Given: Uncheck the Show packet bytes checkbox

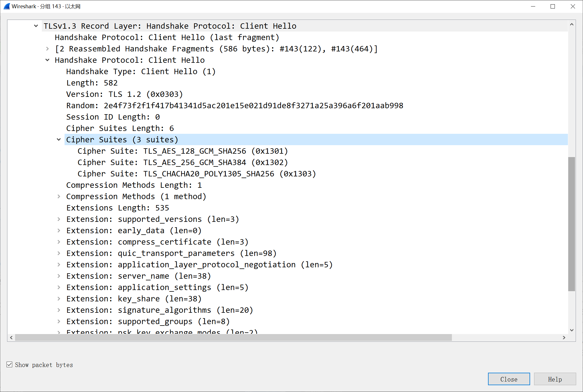Looking at the screenshot, I should 9,364.
